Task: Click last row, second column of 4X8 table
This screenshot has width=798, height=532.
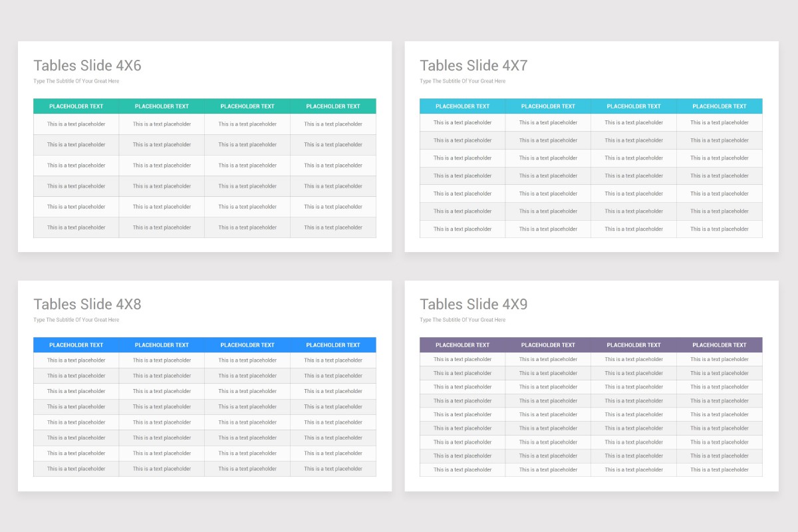Action: pyautogui.click(x=162, y=469)
